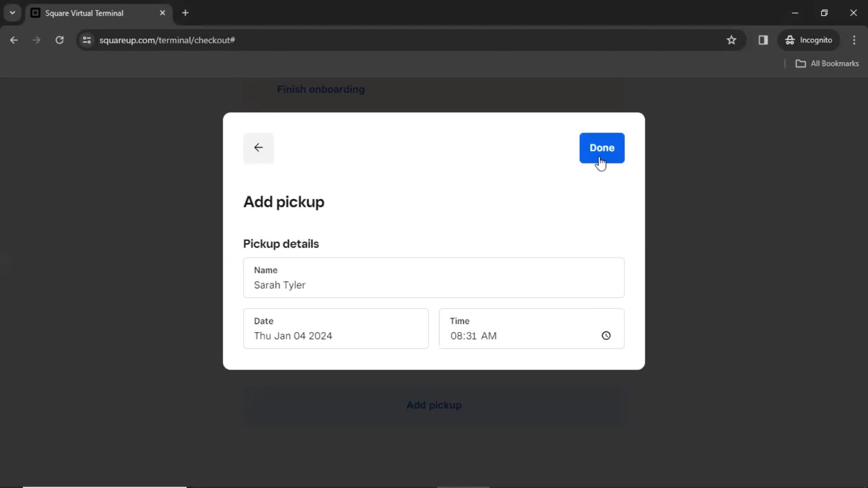Click the open new tab icon
The height and width of the screenshot is (488, 868).
click(x=185, y=13)
